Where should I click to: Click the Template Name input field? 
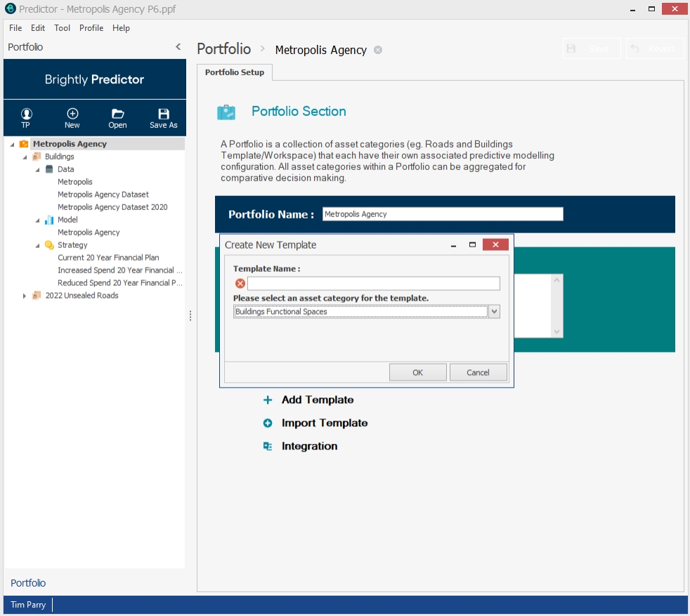(373, 284)
